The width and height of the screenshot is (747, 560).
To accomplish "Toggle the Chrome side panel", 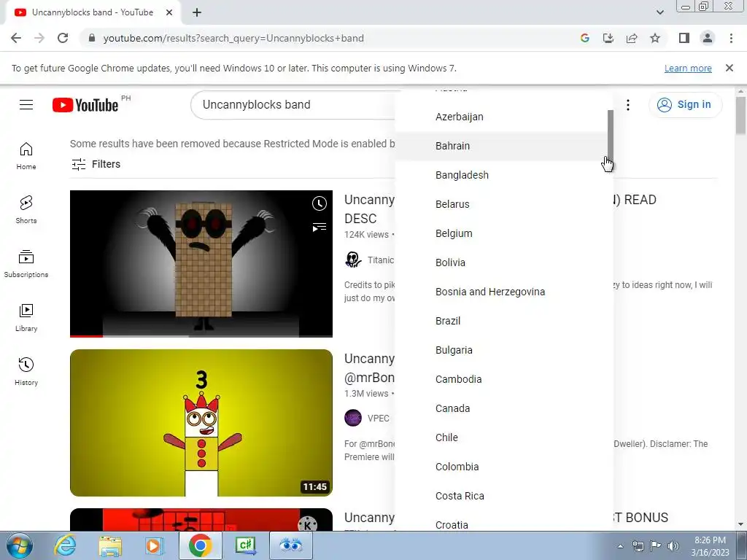I will 684,38.
